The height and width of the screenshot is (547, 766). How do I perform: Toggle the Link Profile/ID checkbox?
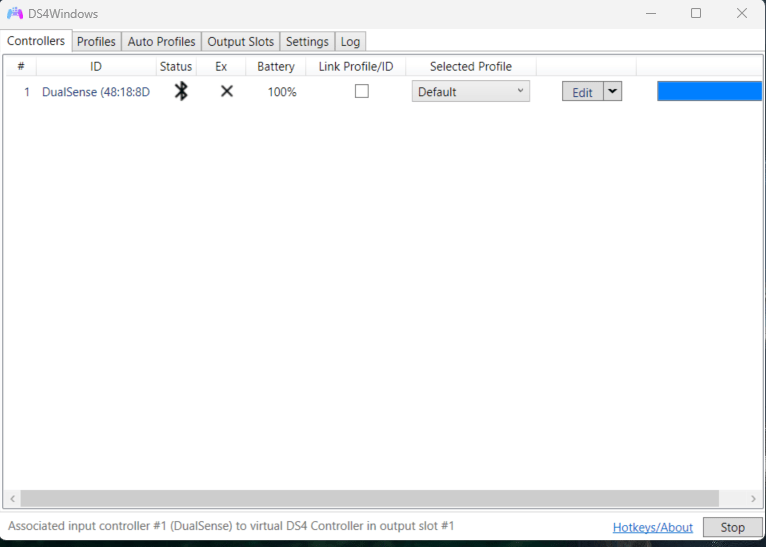pyautogui.click(x=362, y=91)
